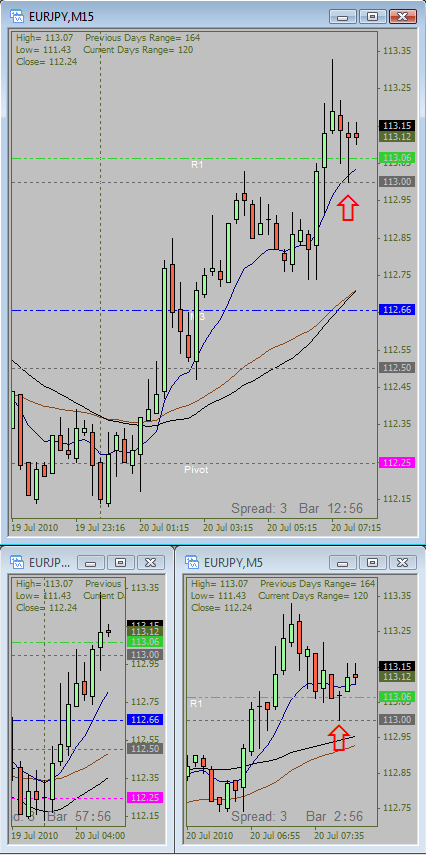Select the red up arrow on the M5 chart
This screenshot has height=856, width=426.
(x=339, y=738)
